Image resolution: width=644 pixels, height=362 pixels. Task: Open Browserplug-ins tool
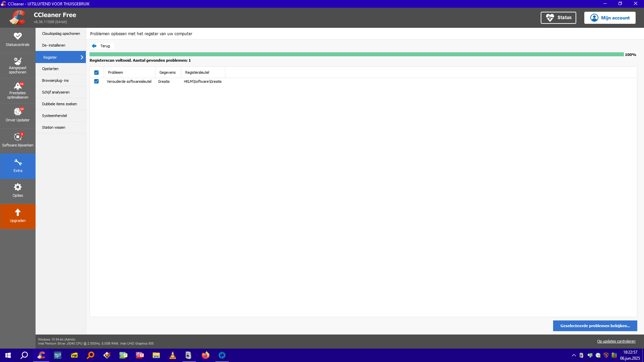click(61, 80)
